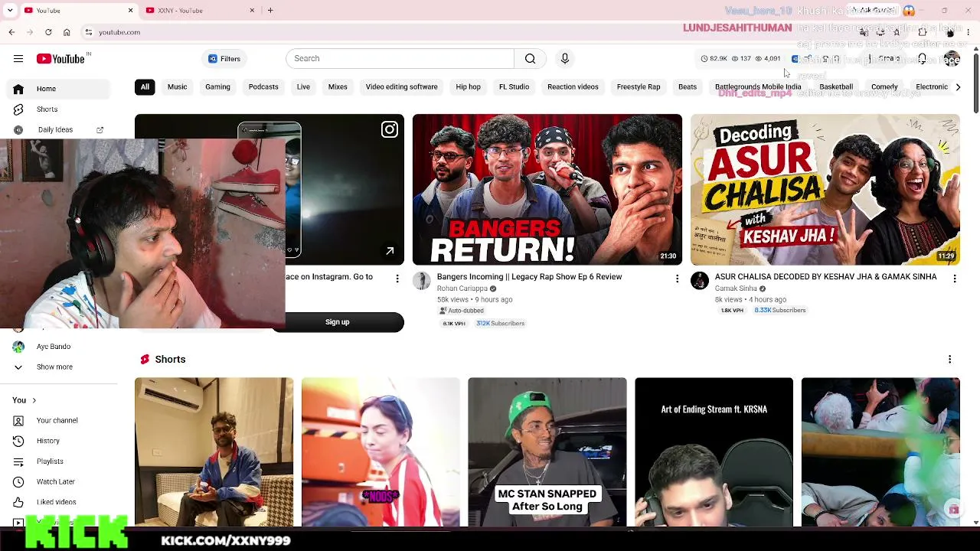The height and width of the screenshot is (551, 980).
Task: Open the Rohan Cariappa channel name
Action: (x=462, y=289)
